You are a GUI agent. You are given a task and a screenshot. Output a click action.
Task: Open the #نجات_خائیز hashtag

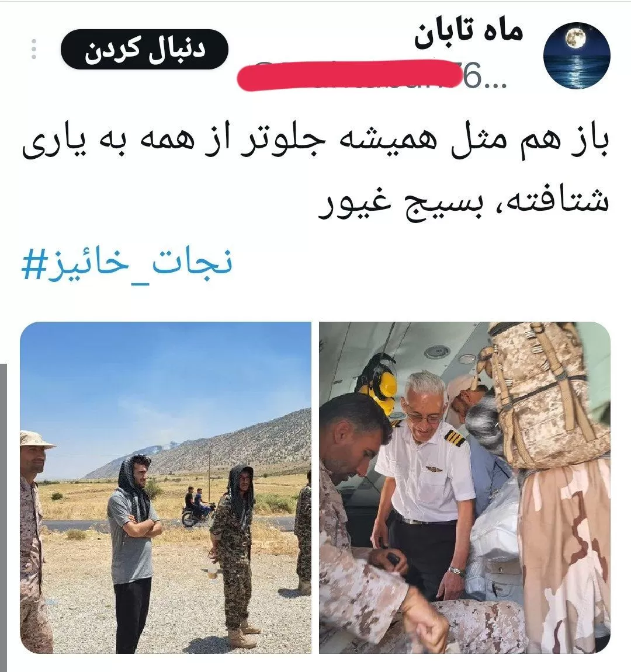coord(127,263)
